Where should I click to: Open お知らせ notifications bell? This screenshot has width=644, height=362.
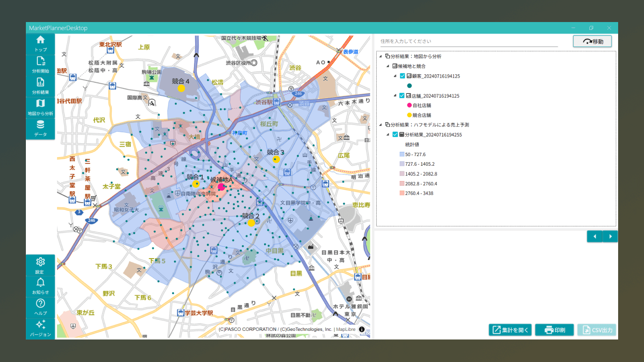[41, 286]
